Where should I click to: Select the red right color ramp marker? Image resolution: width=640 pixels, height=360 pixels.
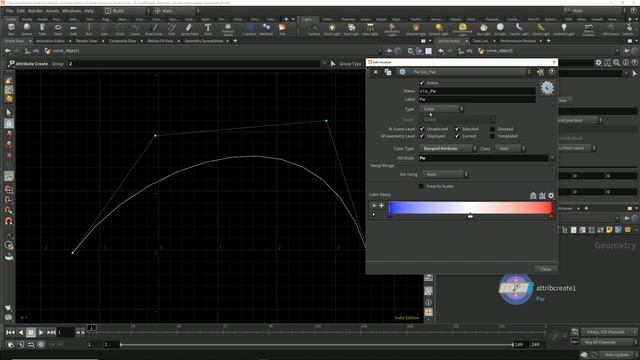(551, 215)
